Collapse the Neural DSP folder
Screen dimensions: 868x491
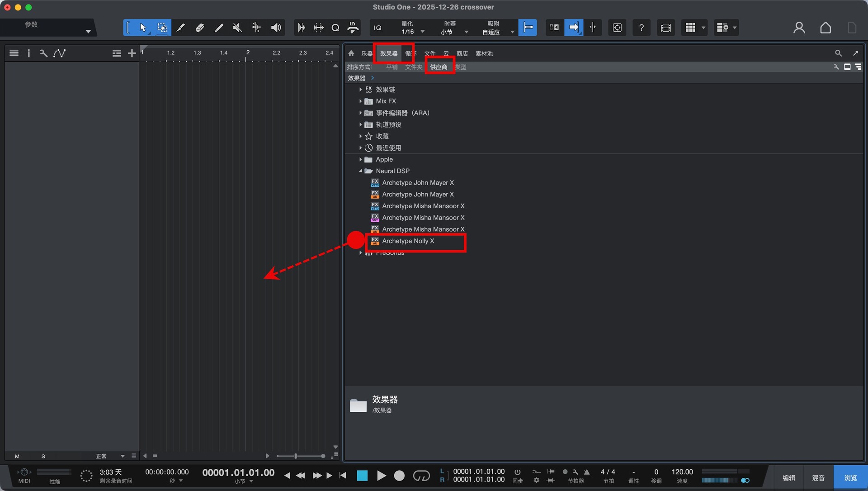coord(360,171)
